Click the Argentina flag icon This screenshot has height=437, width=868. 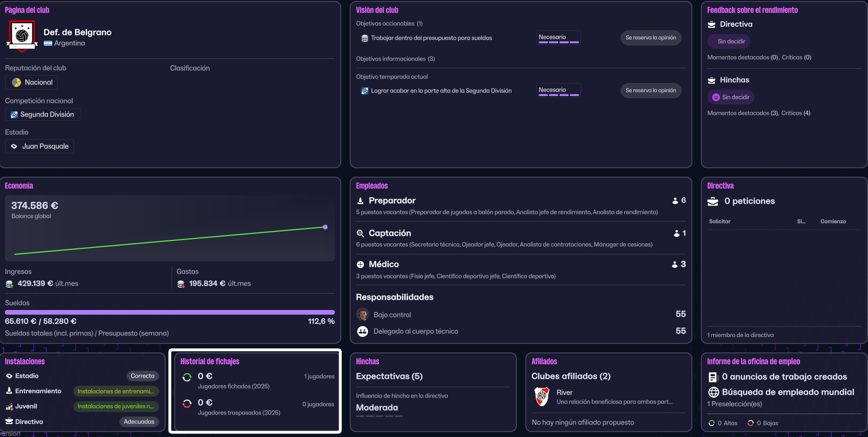tap(48, 43)
